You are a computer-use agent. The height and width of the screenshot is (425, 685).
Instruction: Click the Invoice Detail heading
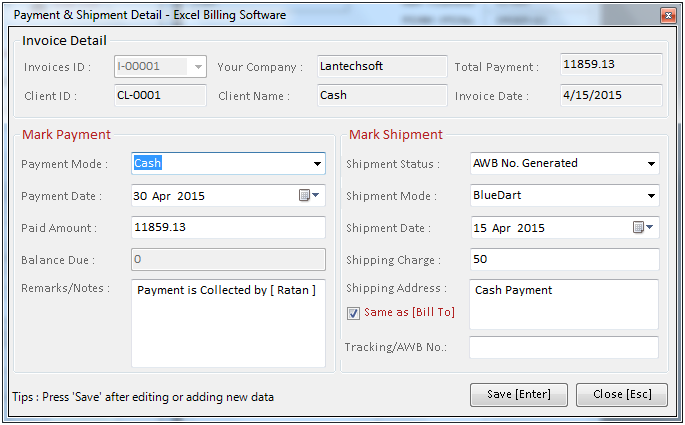(x=64, y=41)
